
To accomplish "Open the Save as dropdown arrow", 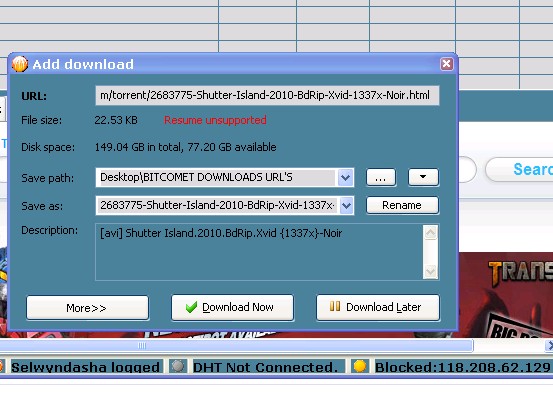I will [x=346, y=206].
